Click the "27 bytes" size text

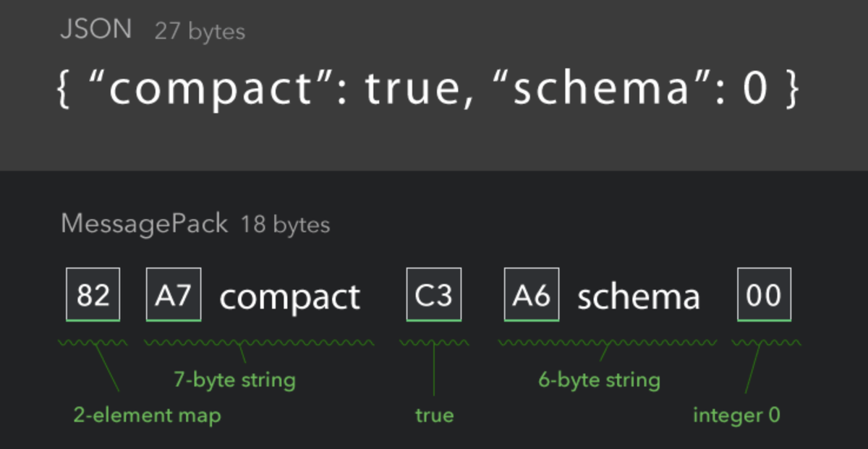[x=200, y=32]
